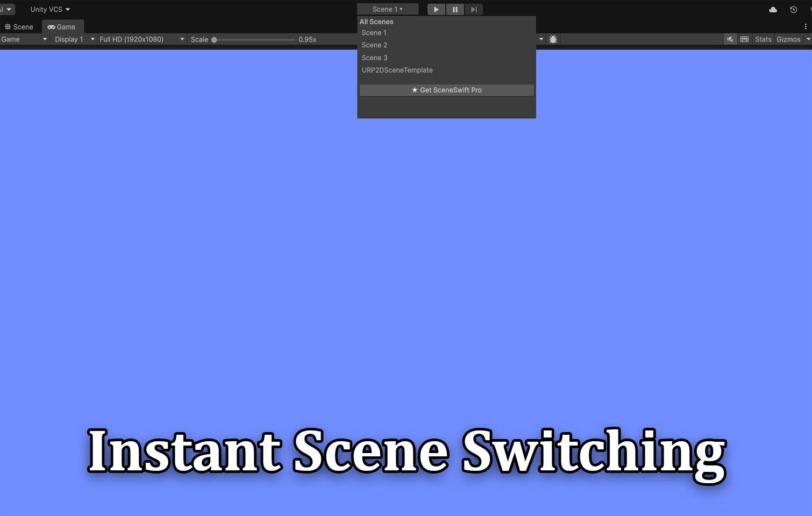Open the Game view three-dot options menu
This screenshot has width=812, height=516.
click(x=806, y=26)
